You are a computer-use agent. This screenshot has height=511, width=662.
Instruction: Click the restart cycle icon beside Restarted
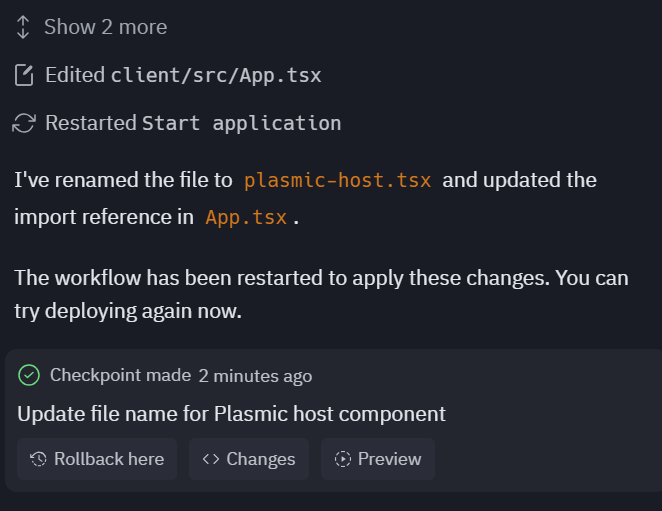pyautogui.click(x=24, y=123)
